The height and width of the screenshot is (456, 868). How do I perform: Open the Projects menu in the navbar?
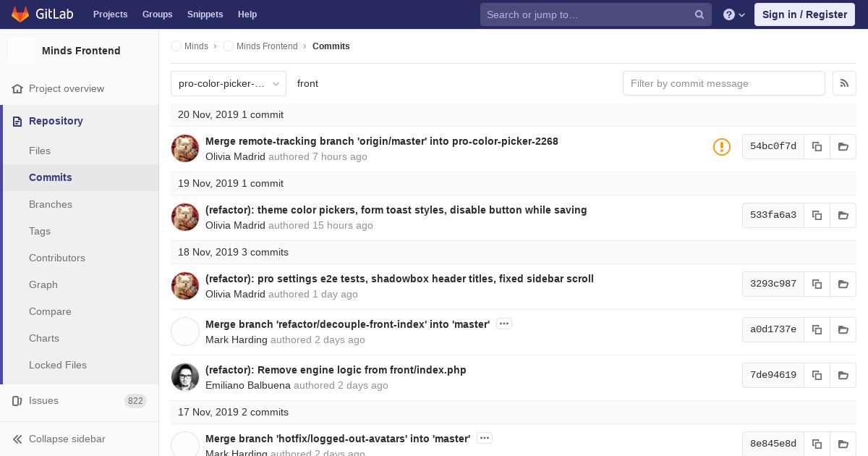click(110, 14)
